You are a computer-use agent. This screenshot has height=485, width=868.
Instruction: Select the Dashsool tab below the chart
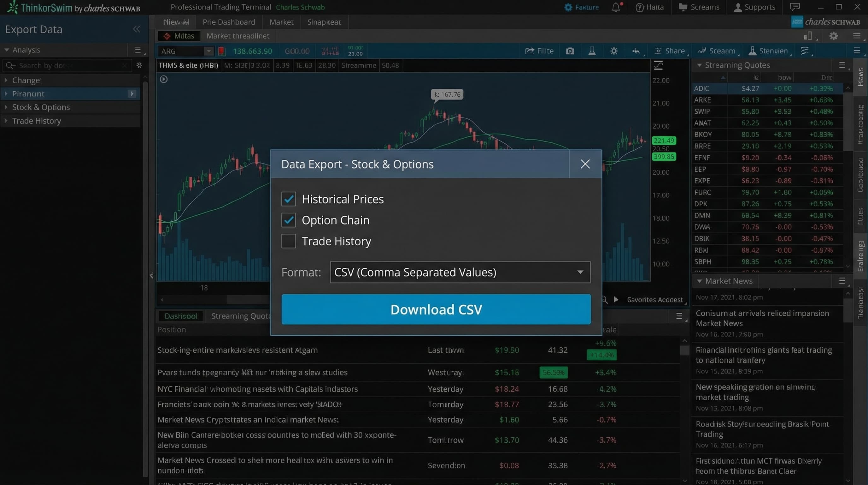coord(181,316)
